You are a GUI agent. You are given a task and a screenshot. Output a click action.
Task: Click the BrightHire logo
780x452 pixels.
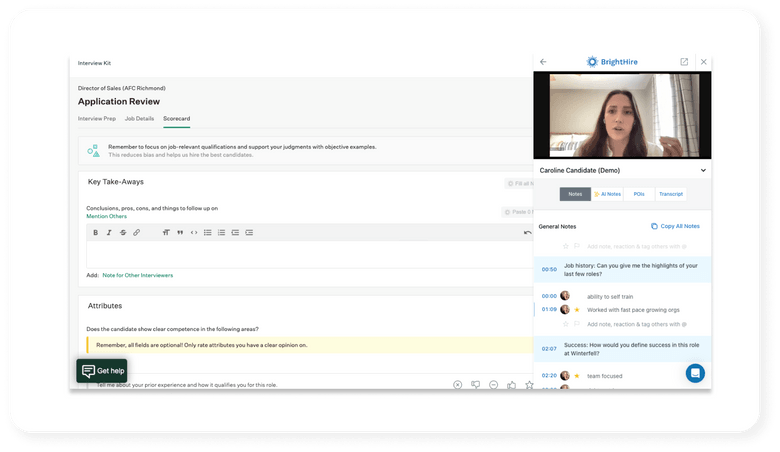pyautogui.click(x=612, y=62)
